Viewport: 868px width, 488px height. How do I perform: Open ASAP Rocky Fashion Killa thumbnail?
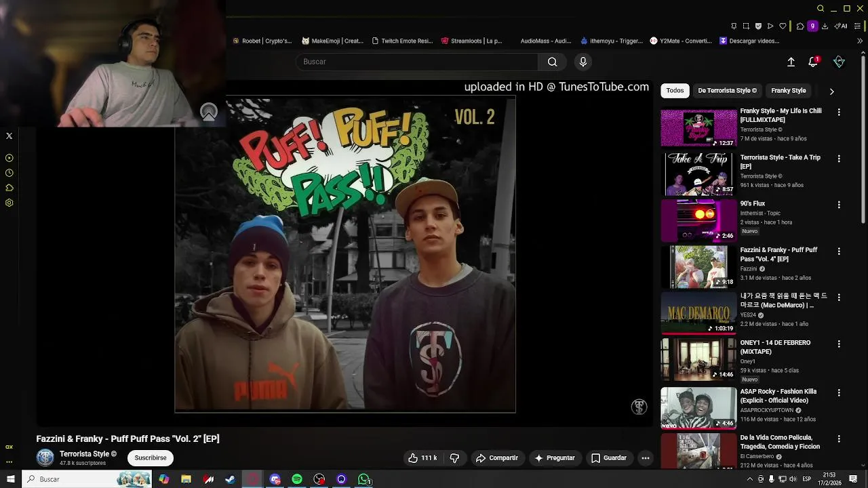pos(698,408)
